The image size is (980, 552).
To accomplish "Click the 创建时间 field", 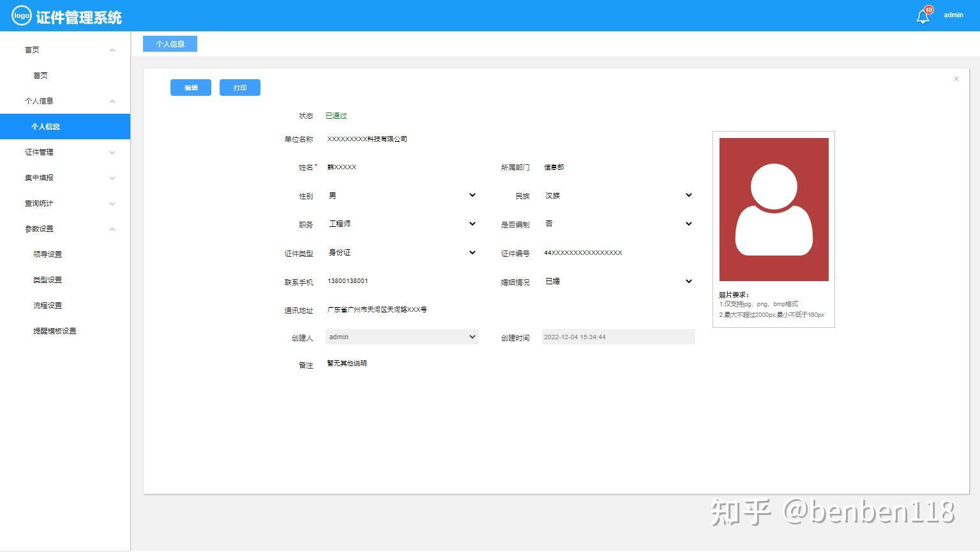I will pos(618,337).
